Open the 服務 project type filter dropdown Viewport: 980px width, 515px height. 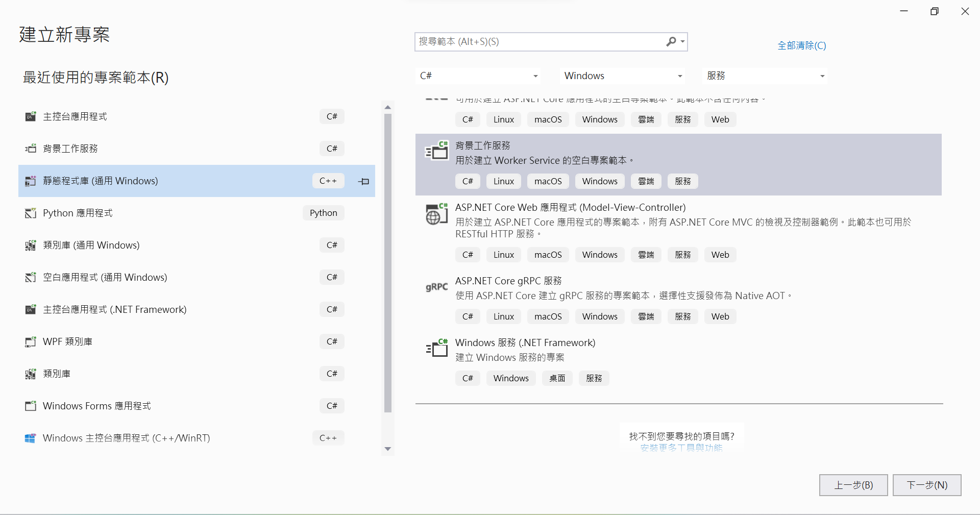pyautogui.click(x=765, y=76)
